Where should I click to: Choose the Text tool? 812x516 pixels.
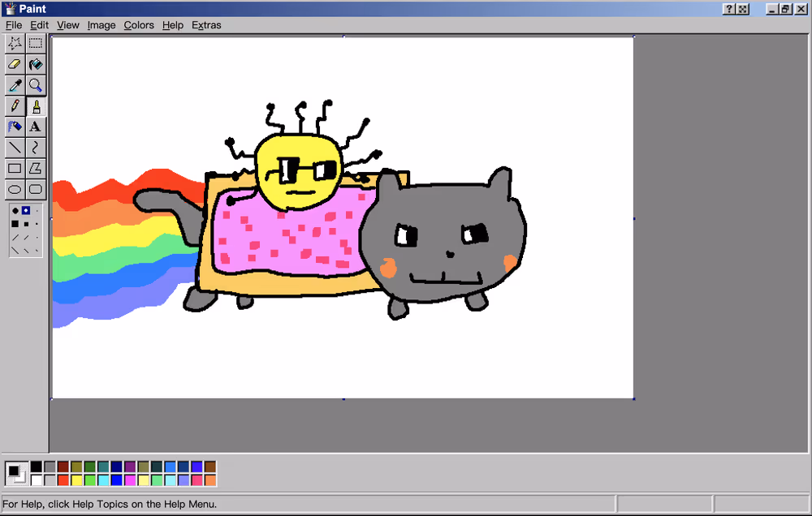36,127
